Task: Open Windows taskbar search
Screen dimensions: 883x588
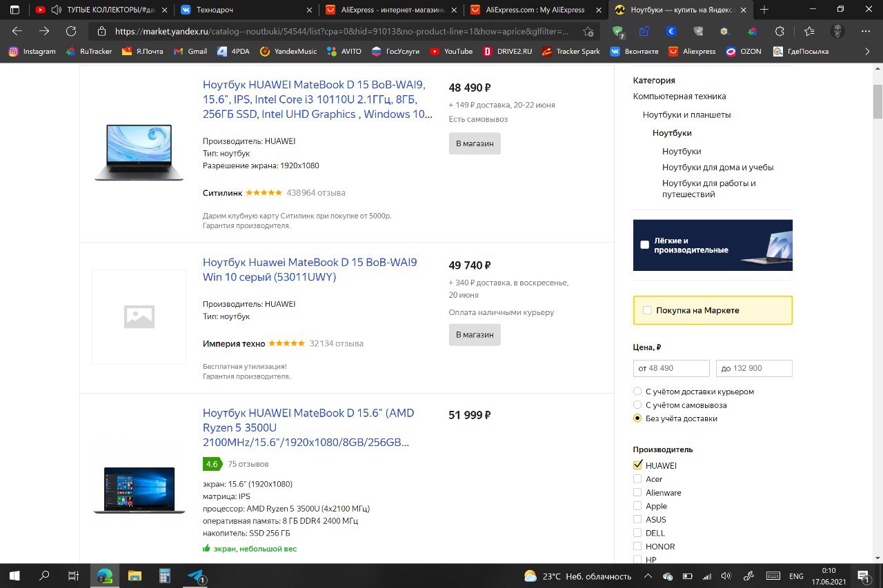Action: 44,576
